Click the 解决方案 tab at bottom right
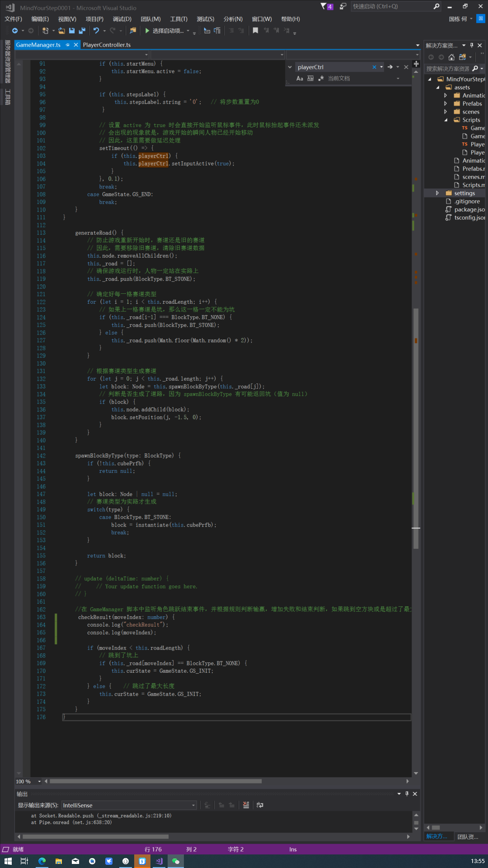488x868 pixels. 436,836
